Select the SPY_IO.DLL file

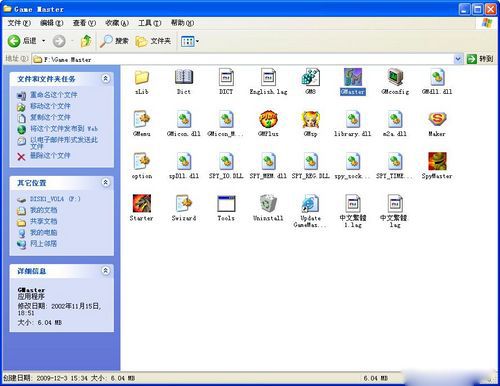226,161
